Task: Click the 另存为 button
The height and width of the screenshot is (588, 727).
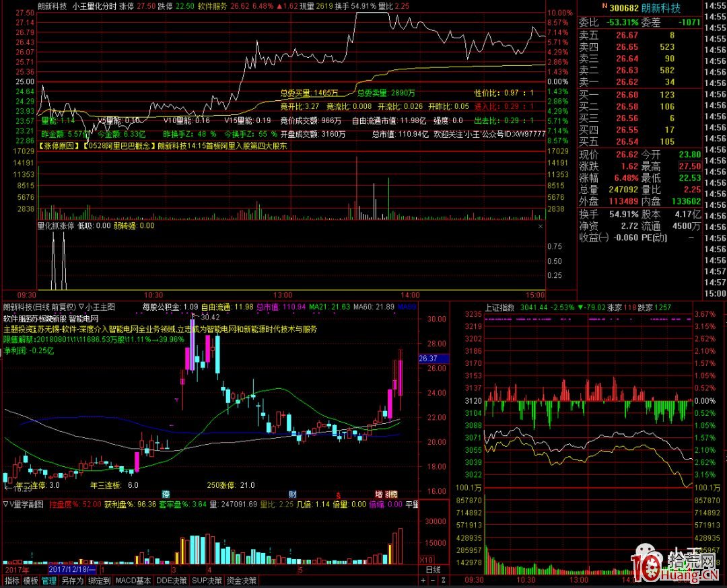Action: point(72,581)
